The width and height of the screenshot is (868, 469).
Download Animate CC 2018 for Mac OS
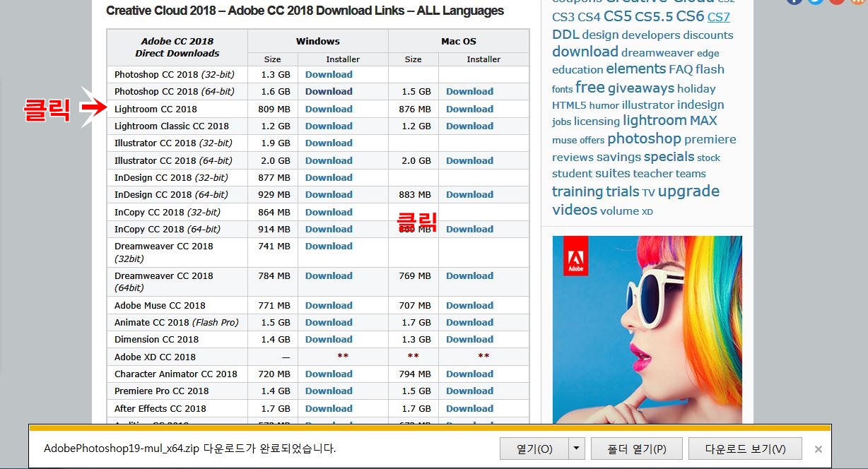(469, 322)
